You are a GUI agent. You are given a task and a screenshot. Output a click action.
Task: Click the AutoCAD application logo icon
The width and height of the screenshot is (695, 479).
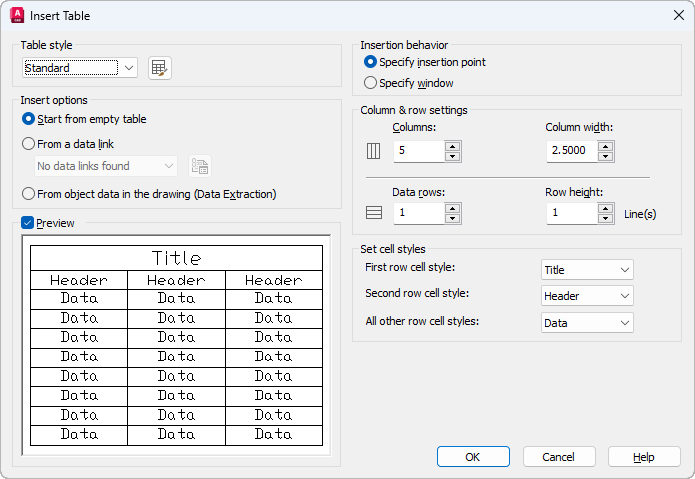tap(16, 15)
